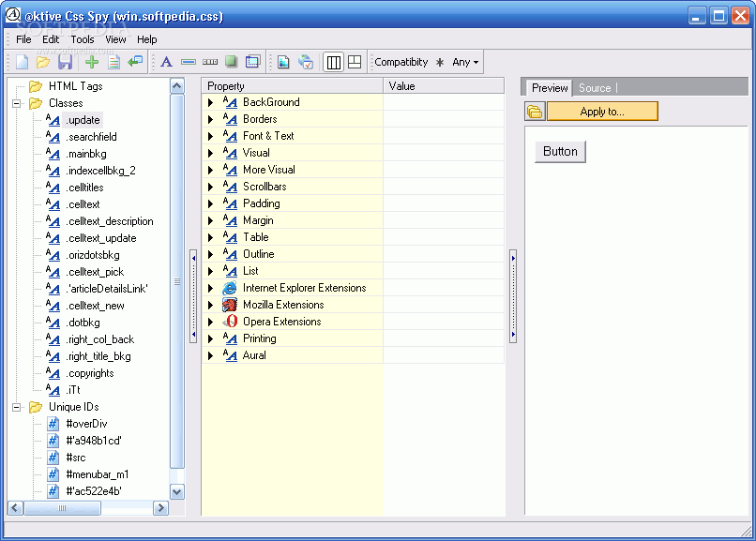The width and height of the screenshot is (756, 541).
Task: Open a stylesheet with the yellow folder toolbar icon
Action: (x=43, y=62)
